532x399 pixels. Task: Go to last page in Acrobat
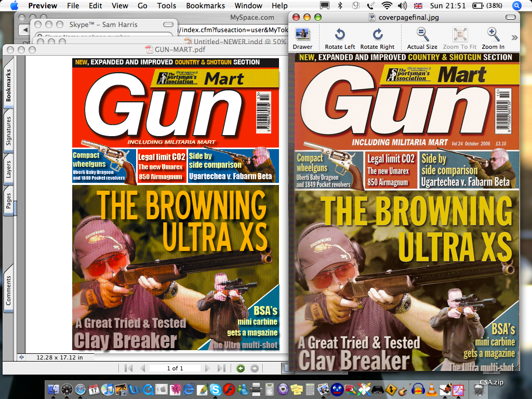coord(221,368)
